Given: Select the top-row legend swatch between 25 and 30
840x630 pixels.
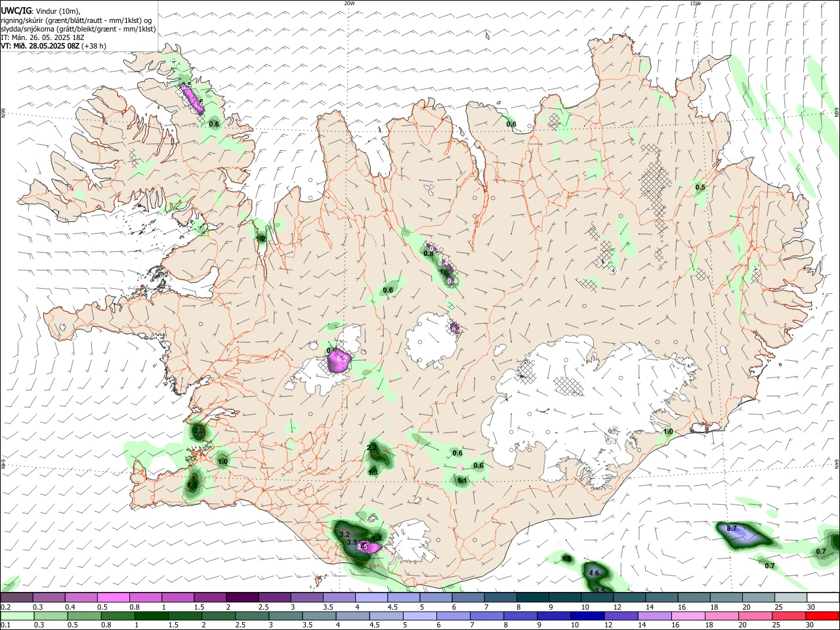Looking at the screenshot, I should 791,597.
